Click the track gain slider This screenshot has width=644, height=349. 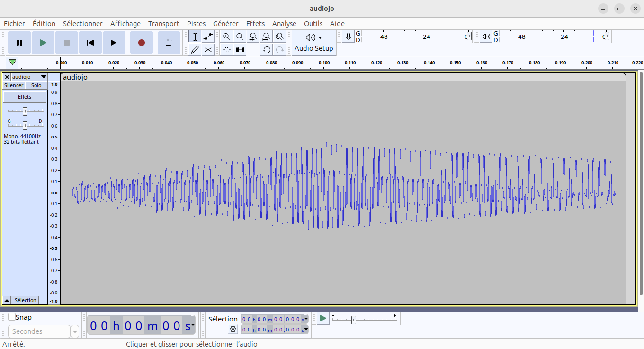point(25,111)
